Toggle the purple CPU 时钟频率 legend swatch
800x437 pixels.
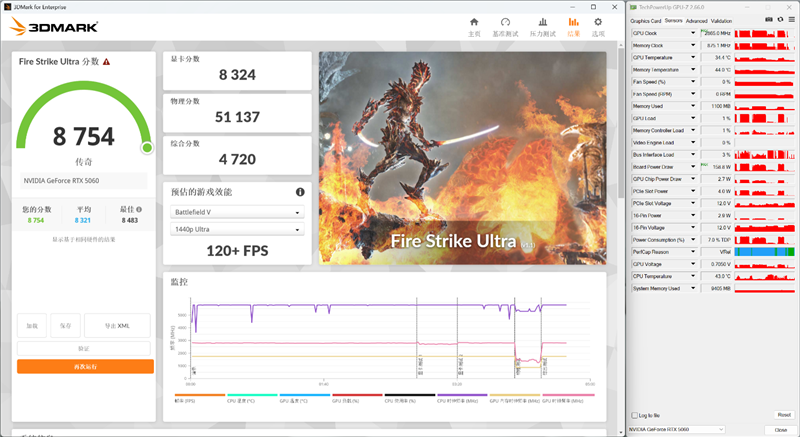point(462,395)
